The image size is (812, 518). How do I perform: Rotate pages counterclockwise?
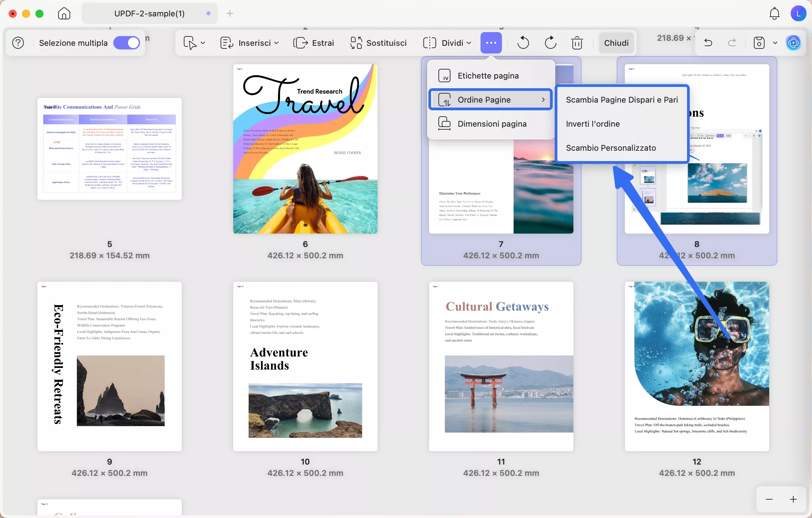pos(523,43)
